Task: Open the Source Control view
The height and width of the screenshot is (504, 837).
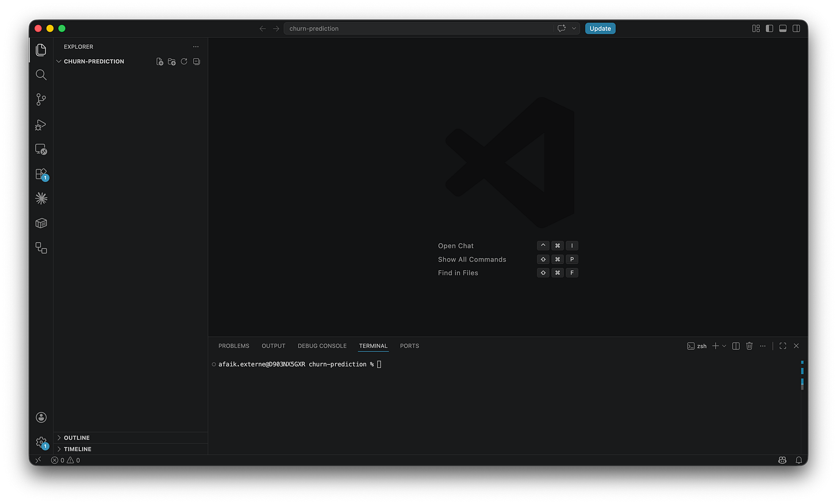Action: (41, 99)
